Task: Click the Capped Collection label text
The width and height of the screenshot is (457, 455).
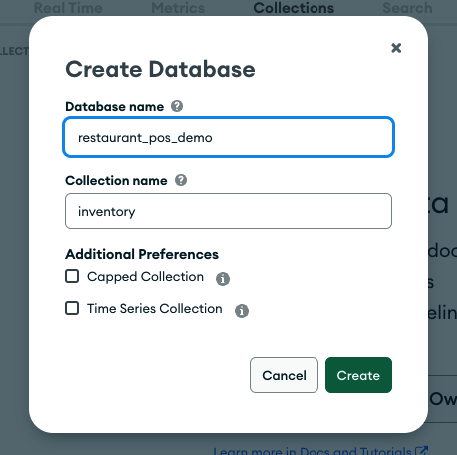Action: point(145,277)
